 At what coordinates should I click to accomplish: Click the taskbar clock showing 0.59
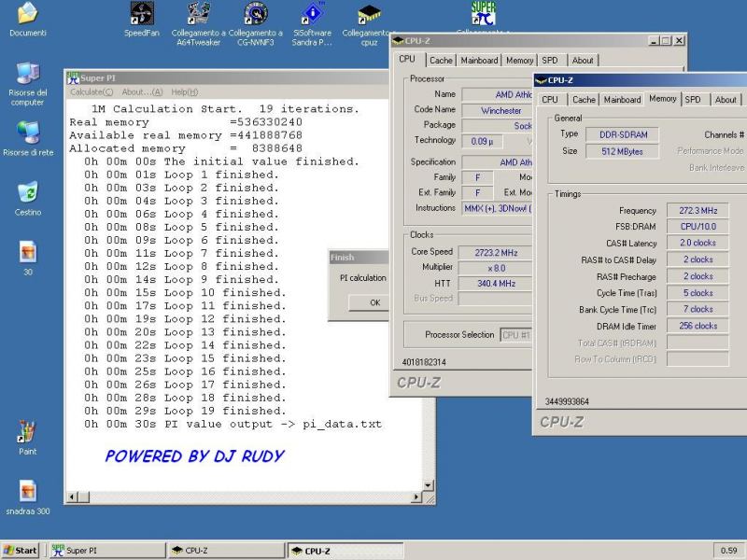[729, 551]
